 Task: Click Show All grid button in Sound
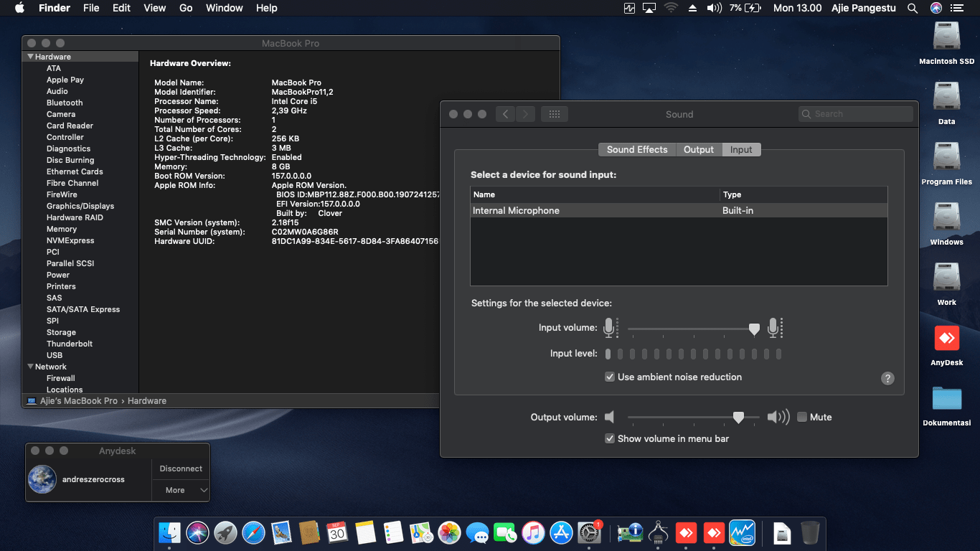pyautogui.click(x=555, y=114)
